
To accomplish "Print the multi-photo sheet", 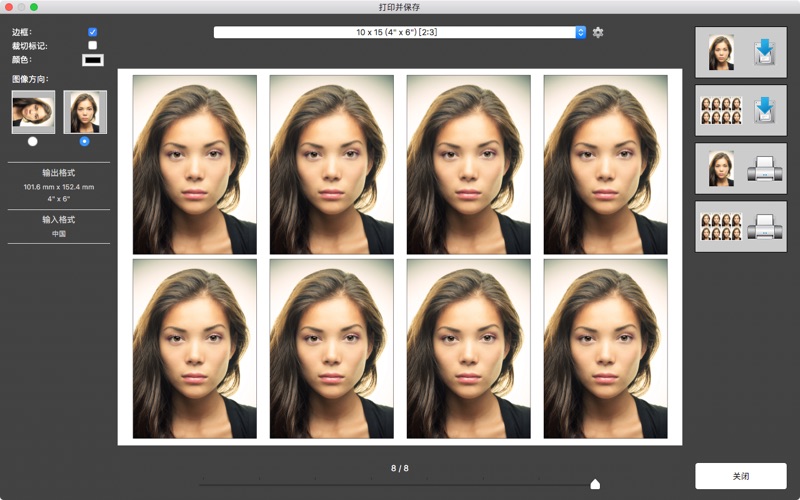I will (740, 226).
